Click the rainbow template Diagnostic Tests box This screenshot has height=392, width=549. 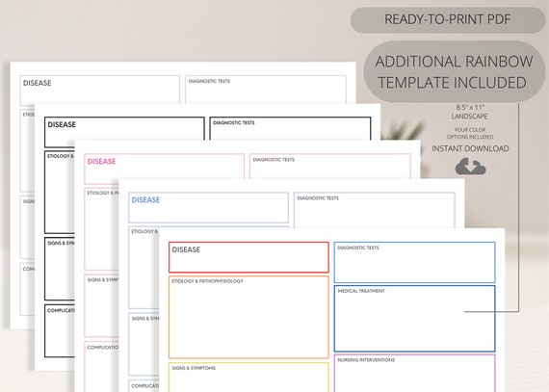tap(414, 262)
